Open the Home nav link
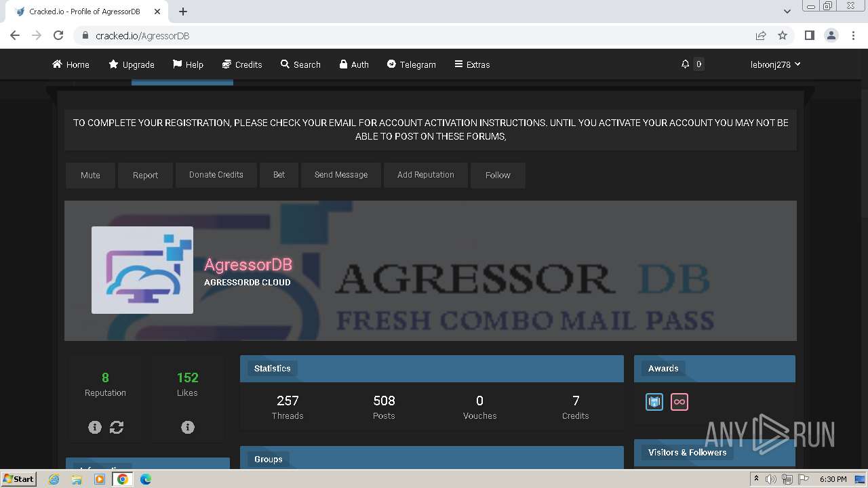Image resolution: width=868 pixels, height=488 pixels. click(x=71, y=64)
